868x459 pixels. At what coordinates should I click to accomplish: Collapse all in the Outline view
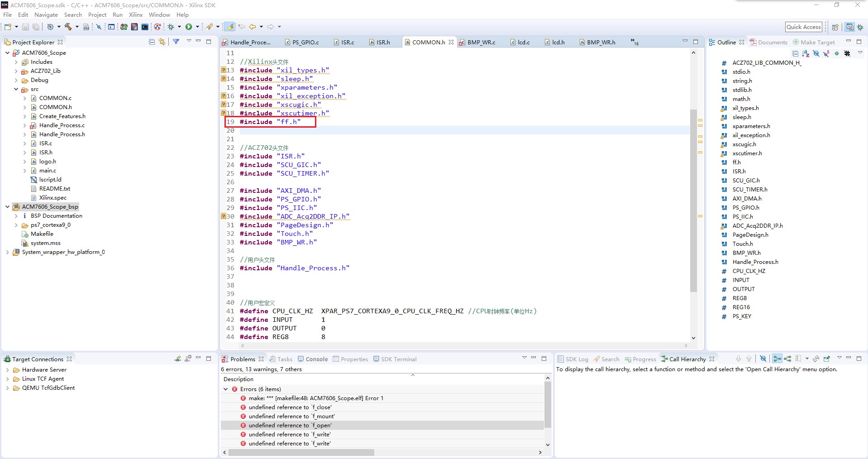coord(796,53)
